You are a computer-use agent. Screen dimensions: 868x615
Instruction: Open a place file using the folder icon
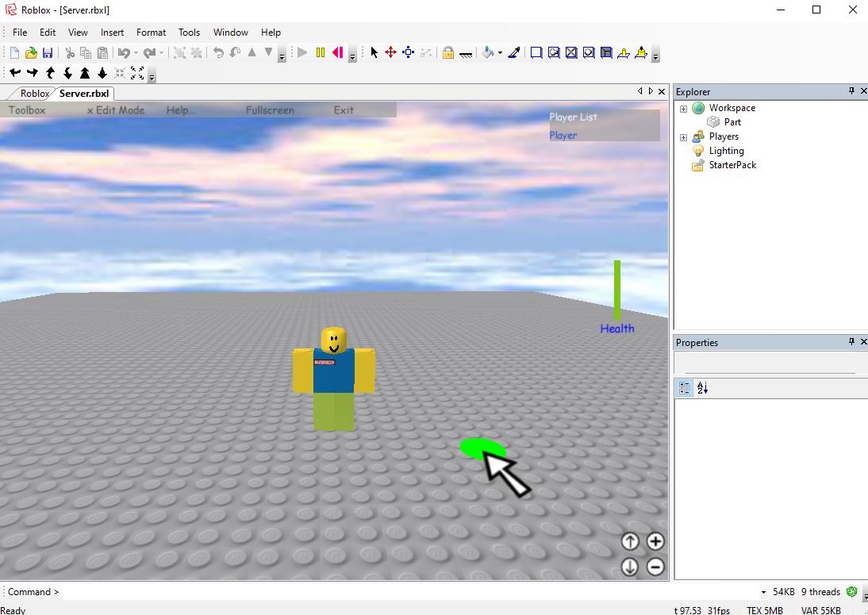[31, 52]
